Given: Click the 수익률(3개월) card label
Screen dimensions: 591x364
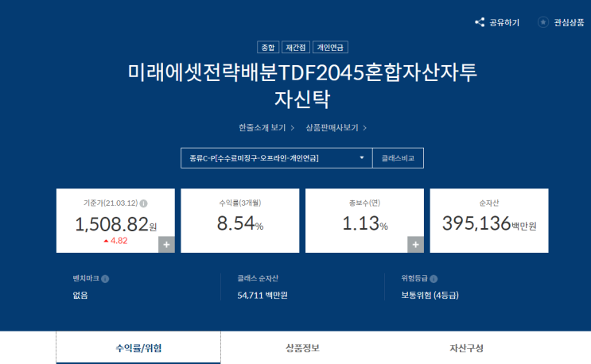Looking at the screenshot, I should (x=240, y=203).
